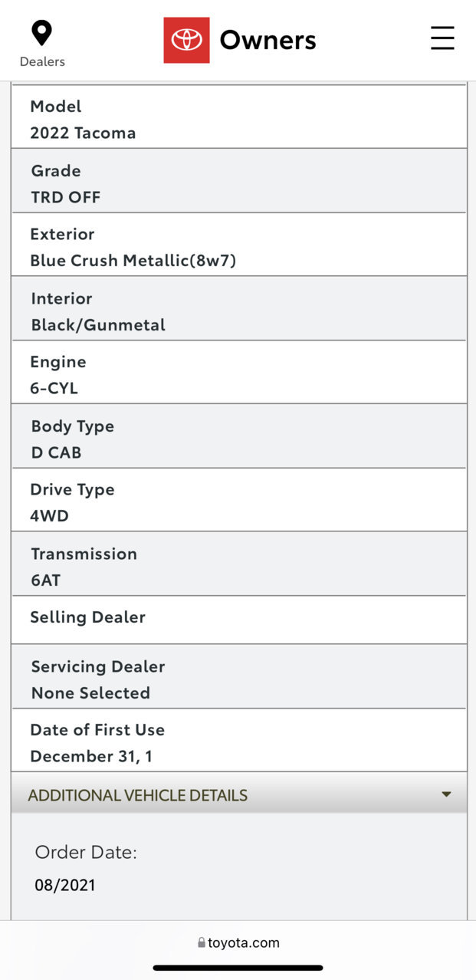Select the Grade TRD OFF row
The height and width of the screenshot is (980, 476).
(x=239, y=180)
